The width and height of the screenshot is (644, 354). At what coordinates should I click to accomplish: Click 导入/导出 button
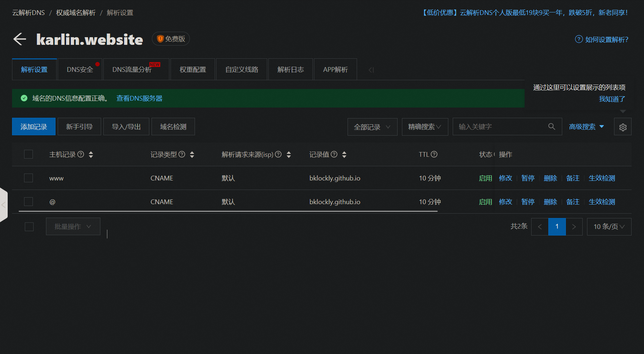click(126, 127)
